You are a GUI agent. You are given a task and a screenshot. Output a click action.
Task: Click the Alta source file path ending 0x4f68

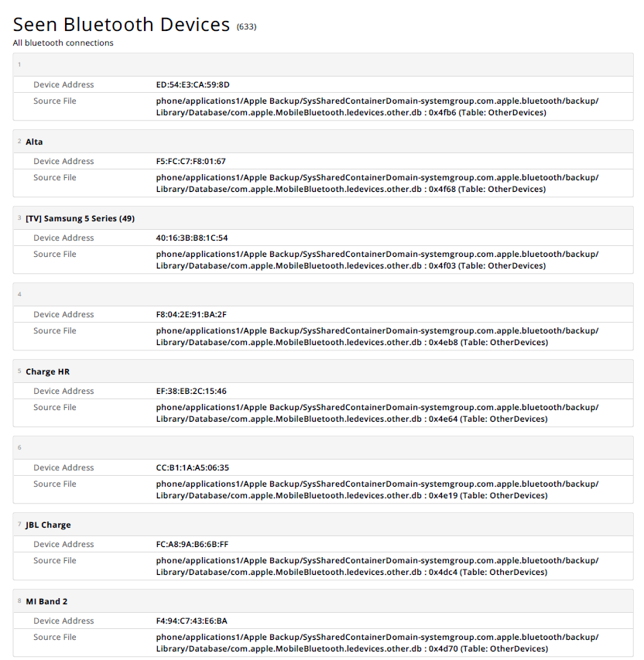[377, 183]
